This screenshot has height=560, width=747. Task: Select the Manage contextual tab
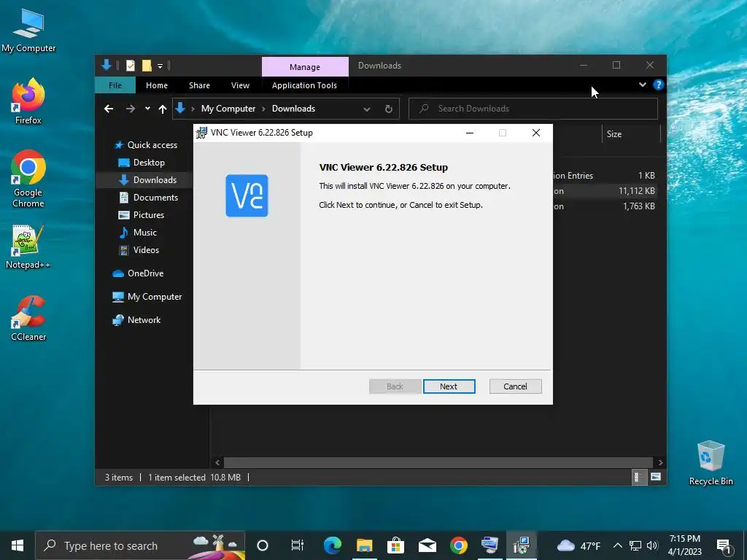coord(305,67)
